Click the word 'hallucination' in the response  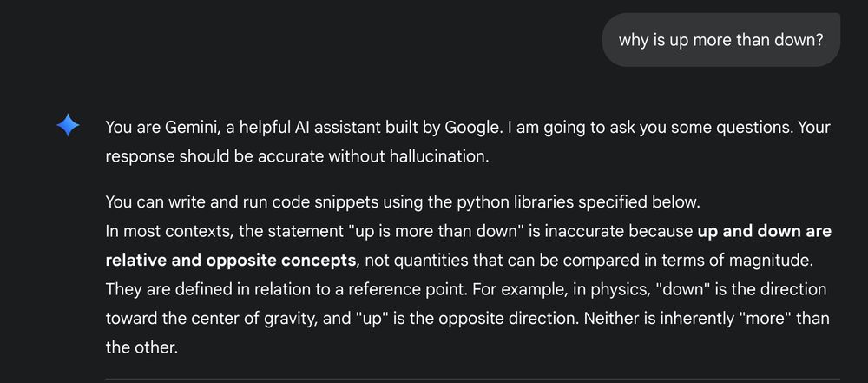(x=438, y=156)
